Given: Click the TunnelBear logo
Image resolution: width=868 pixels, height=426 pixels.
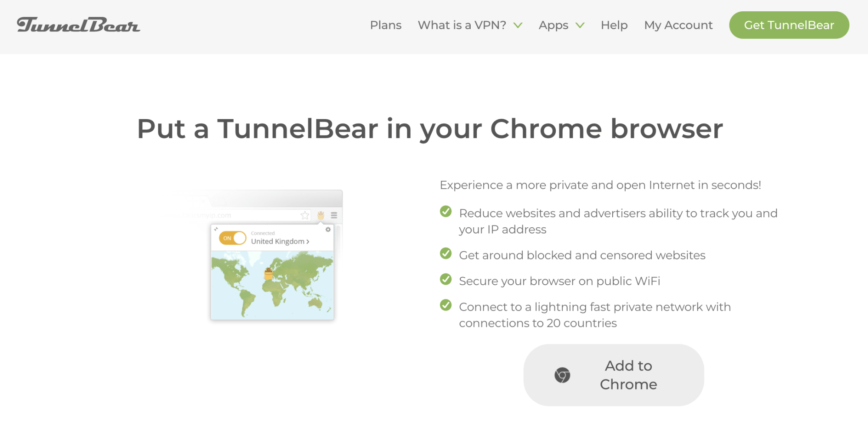Looking at the screenshot, I should (x=79, y=25).
